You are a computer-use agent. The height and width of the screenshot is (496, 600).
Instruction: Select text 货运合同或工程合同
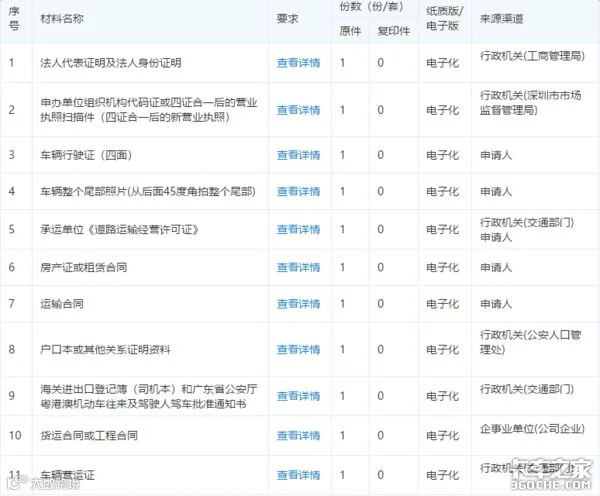click(x=89, y=436)
